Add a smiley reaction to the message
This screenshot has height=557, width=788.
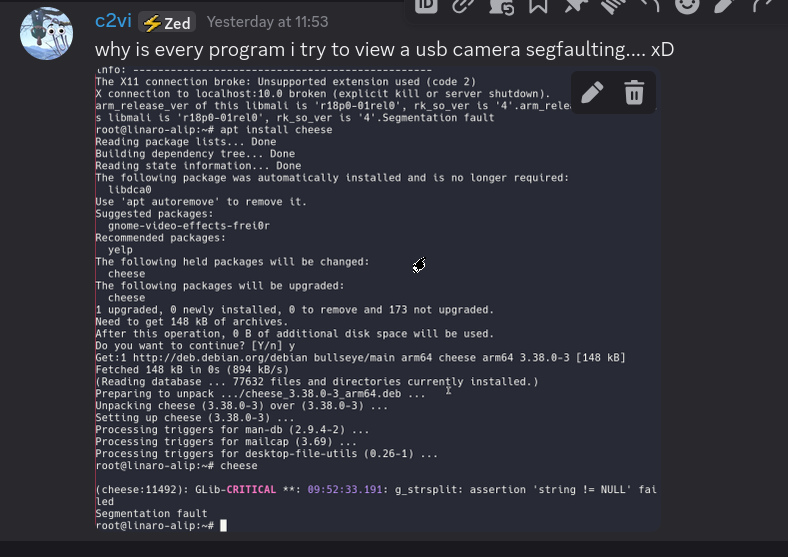(687, 7)
